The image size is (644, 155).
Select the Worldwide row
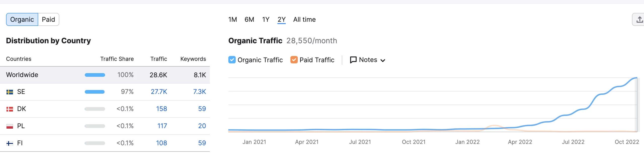point(105,75)
